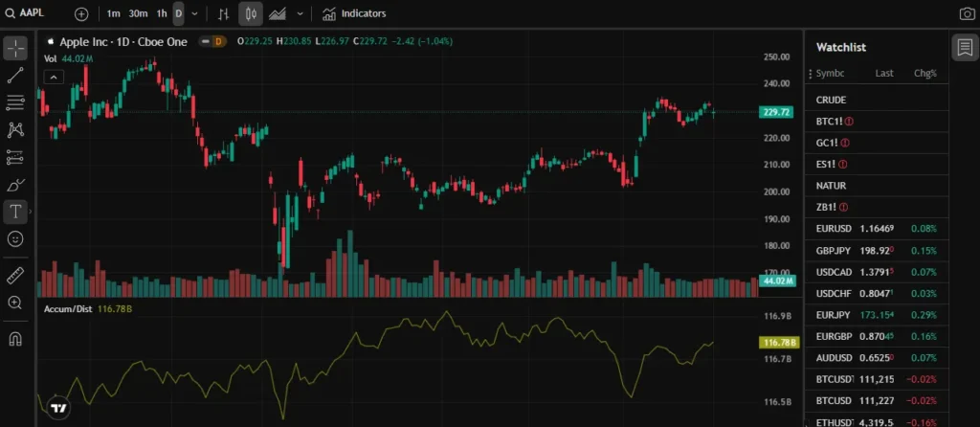Open the Indicators menu
Viewport: 980px width, 427px height.
[x=354, y=14]
